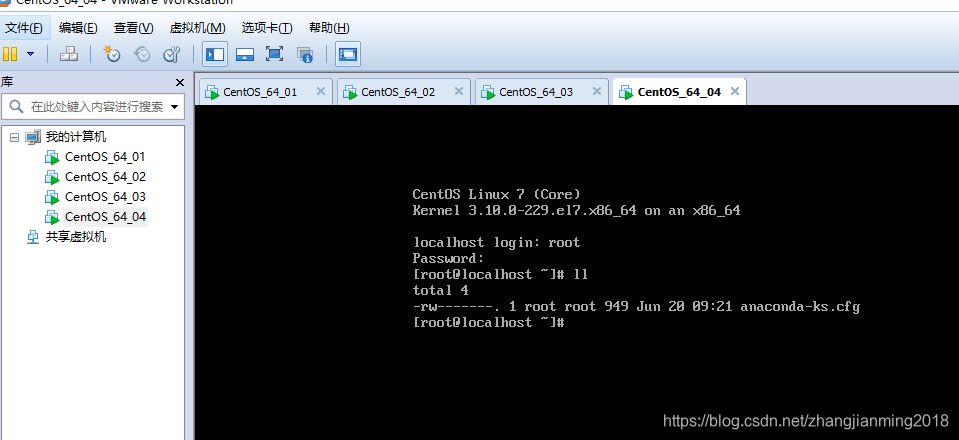Toggle the thumbnail bar view icon

tap(245, 54)
